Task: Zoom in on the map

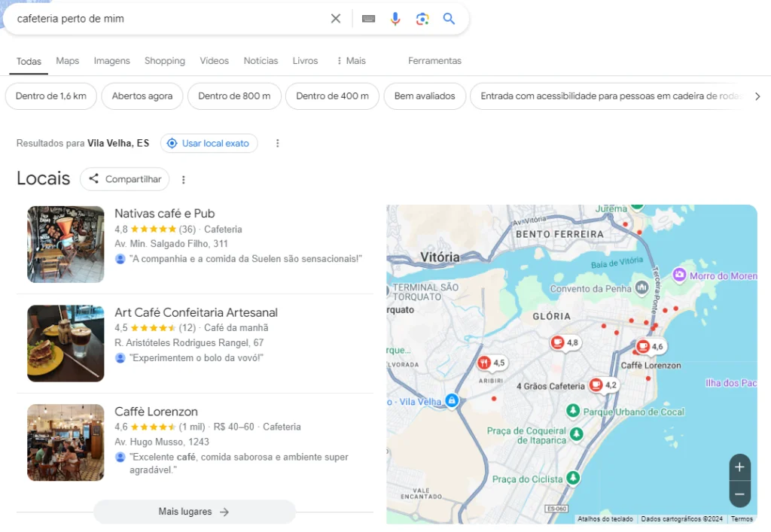Action: (739, 467)
